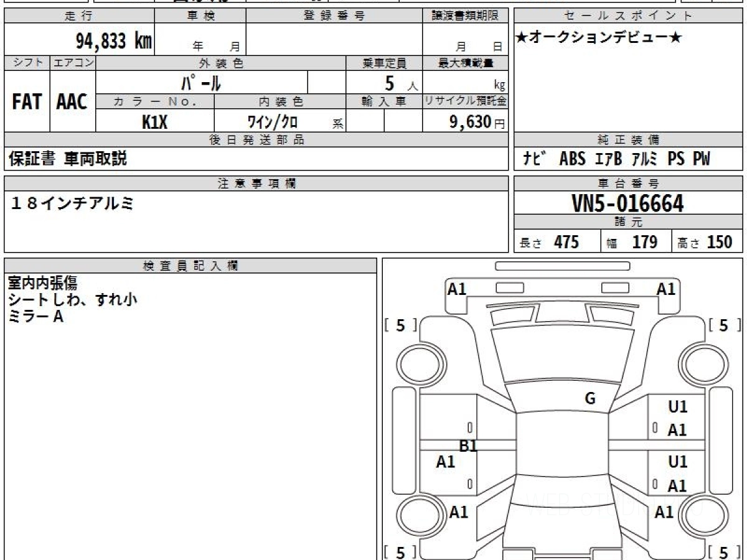The width and height of the screenshot is (747, 560).
Task: Select the 長さ 475 dimension
Action: pos(550,242)
